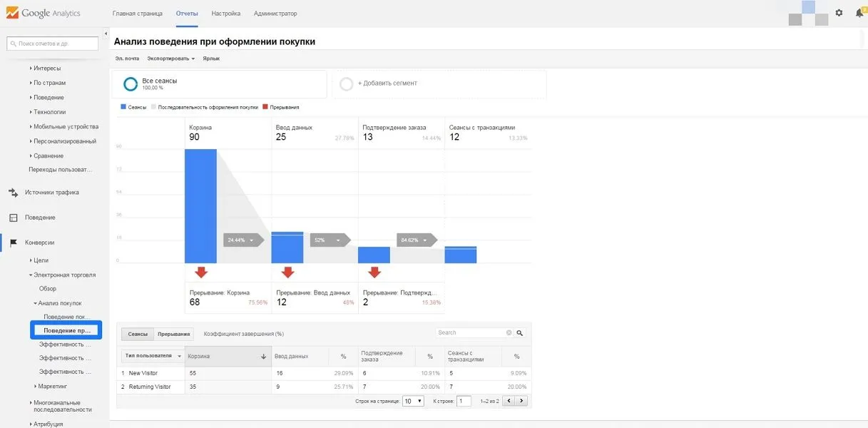Click the New Visitor table row label
The width and height of the screenshot is (868, 428).
(143, 373)
